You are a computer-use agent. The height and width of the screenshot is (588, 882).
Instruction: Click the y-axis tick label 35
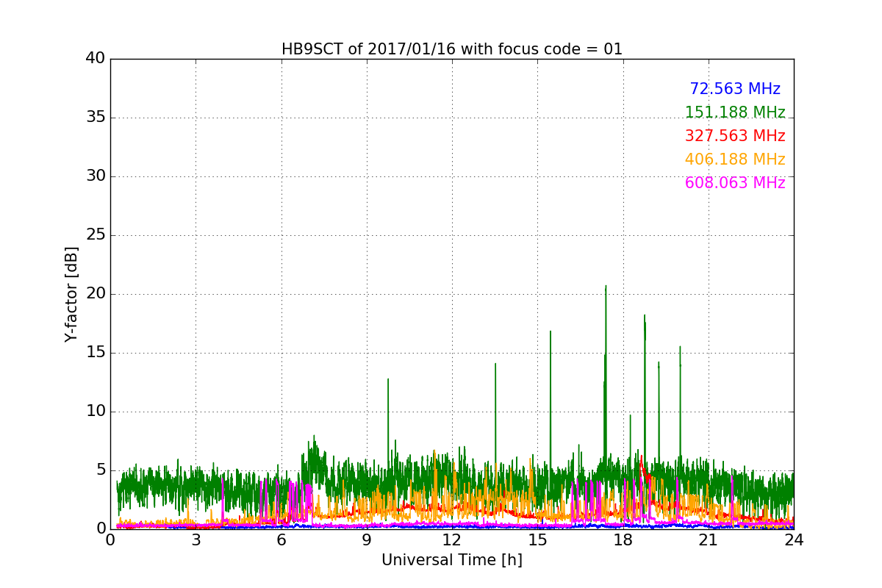[x=96, y=118]
